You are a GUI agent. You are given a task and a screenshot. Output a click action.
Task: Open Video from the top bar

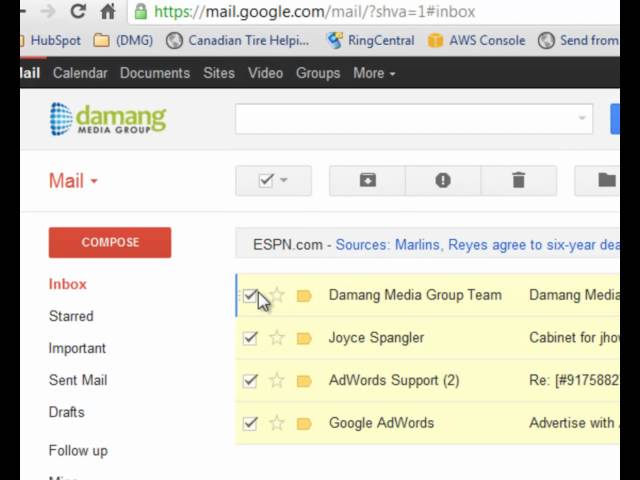[x=265, y=73]
